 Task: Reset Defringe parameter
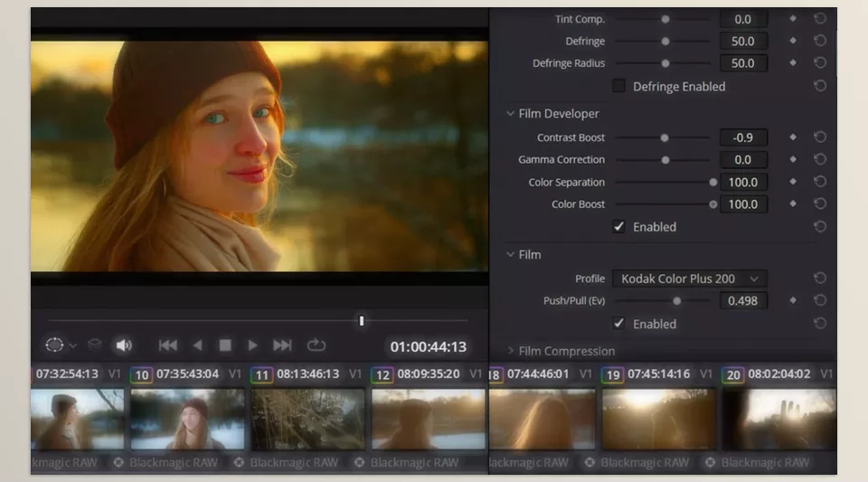[820, 41]
